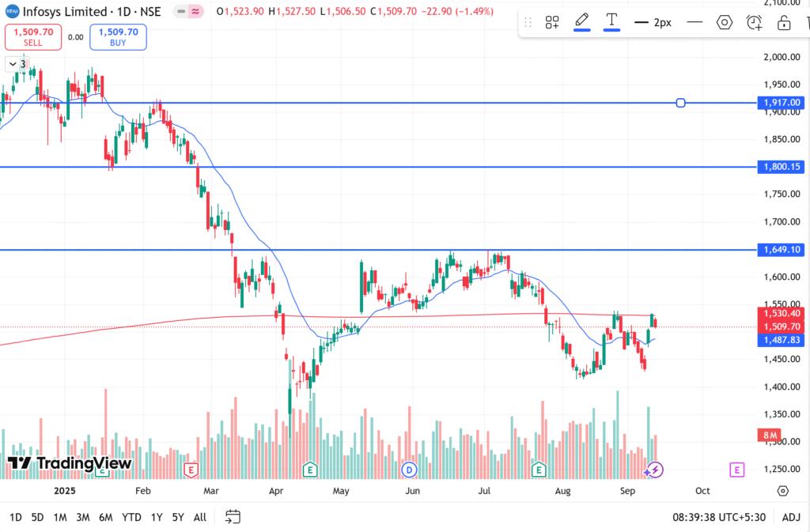This screenshot has height=532, width=810.
Task: Open the line style dropdown
Action: pos(695,22)
